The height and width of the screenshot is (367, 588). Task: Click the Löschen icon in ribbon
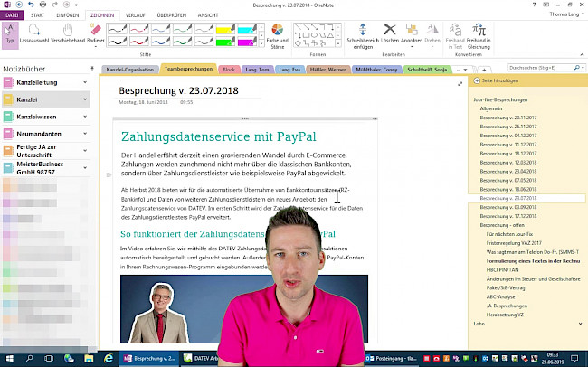[x=390, y=34]
